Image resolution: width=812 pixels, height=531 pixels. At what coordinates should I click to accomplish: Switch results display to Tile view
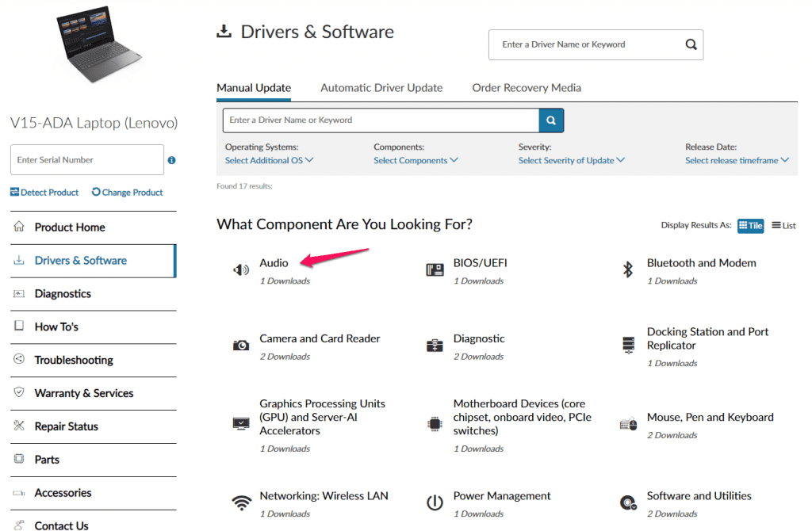tap(750, 226)
